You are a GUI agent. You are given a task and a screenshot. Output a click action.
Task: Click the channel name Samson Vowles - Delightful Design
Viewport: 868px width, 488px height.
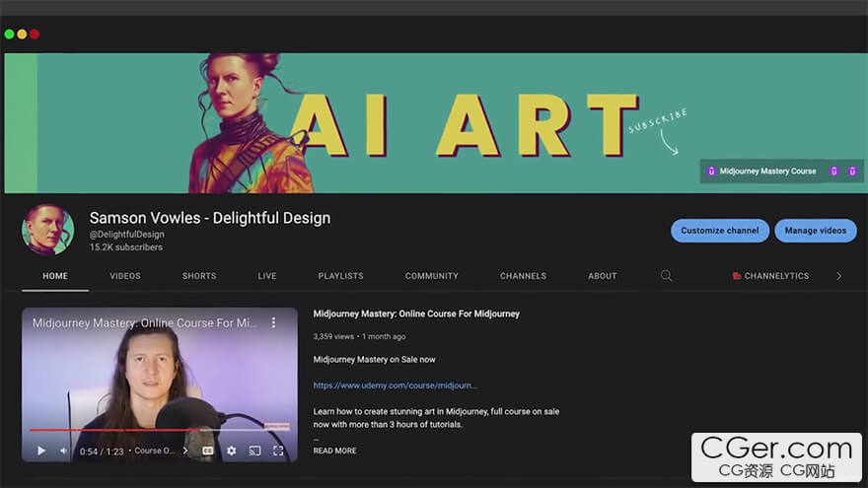(x=210, y=218)
